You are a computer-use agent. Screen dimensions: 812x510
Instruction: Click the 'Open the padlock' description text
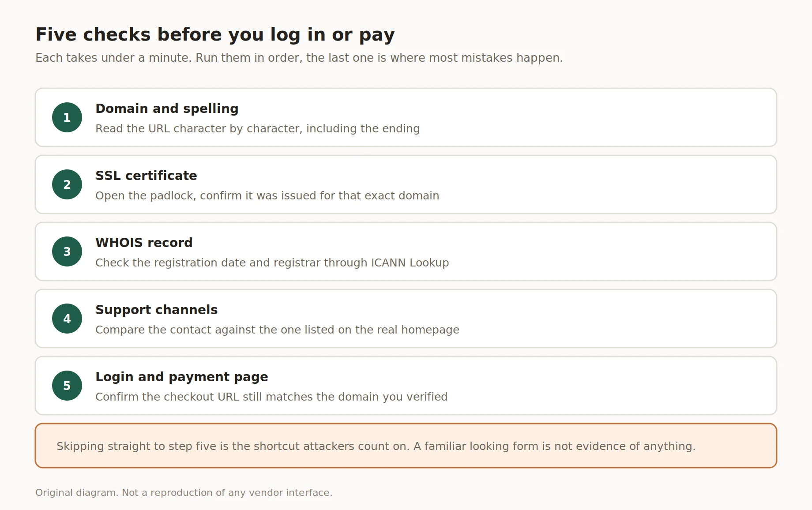[x=267, y=195]
